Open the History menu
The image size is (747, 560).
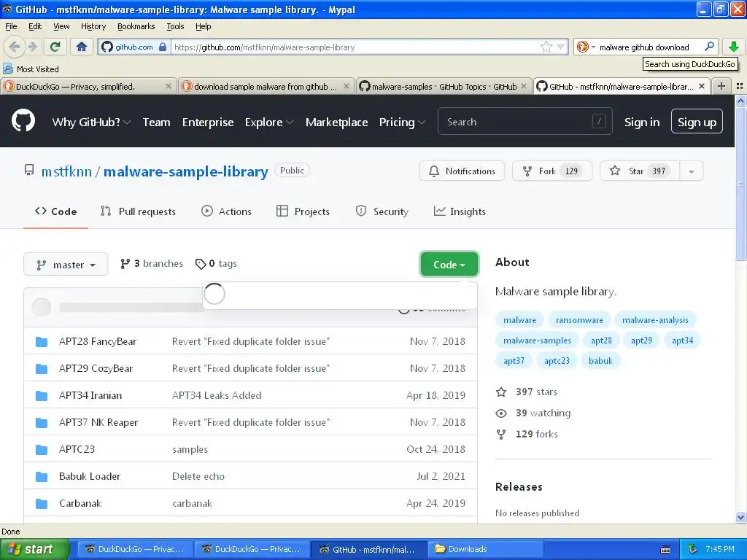coord(93,26)
